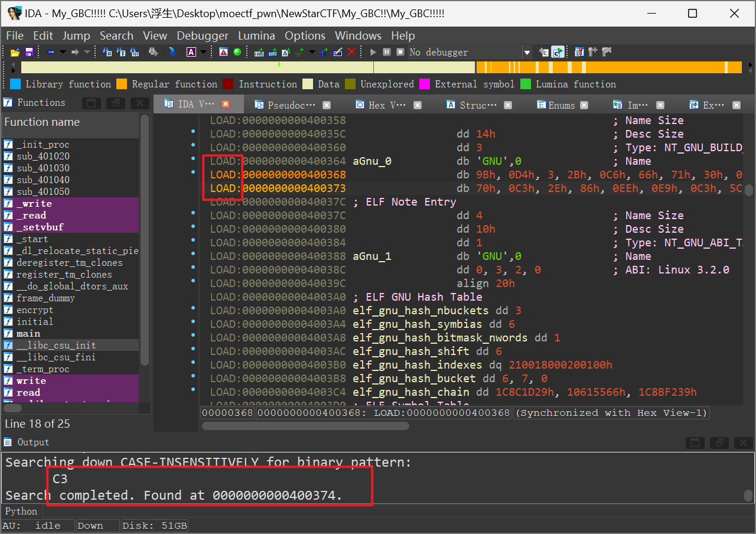Image resolution: width=756 pixels, height=534 pixels.
Task: Click the Python console language button
Action: [x=21, y=512]
